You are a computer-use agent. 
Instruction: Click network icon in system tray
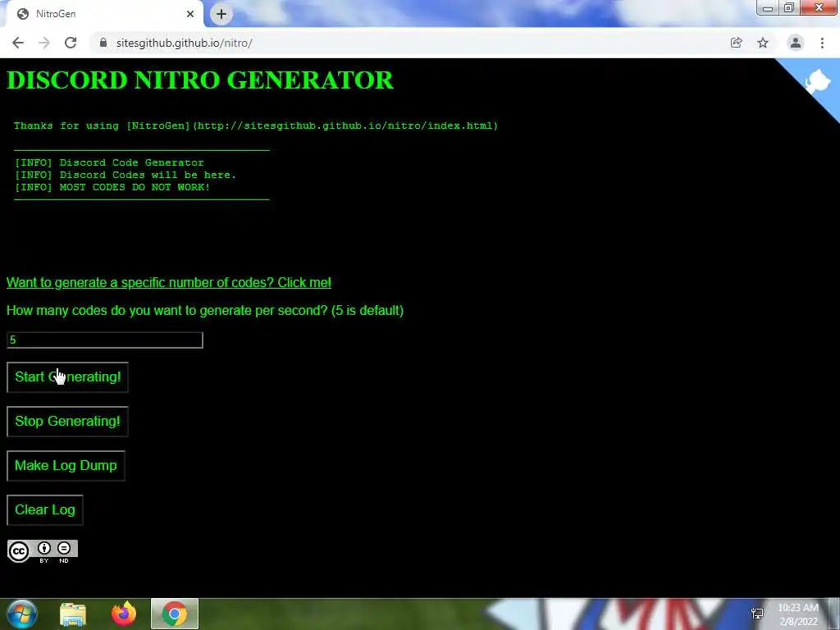click(x=757, y=614)
